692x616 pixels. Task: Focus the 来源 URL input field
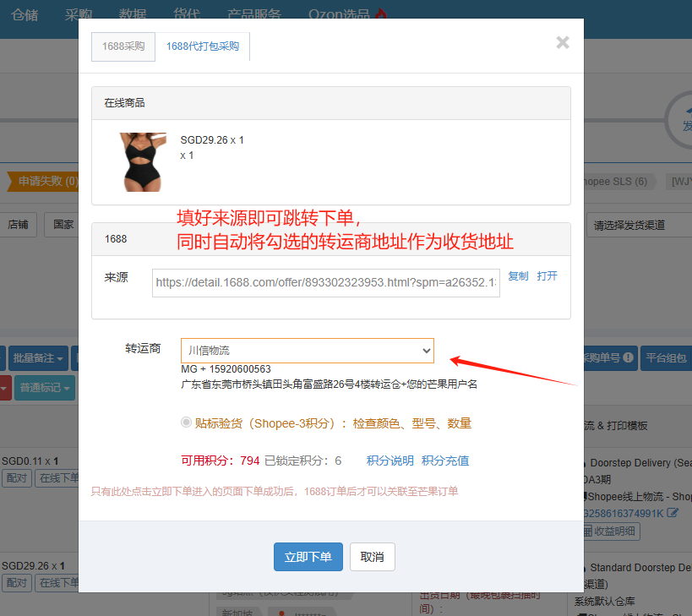click(x=325, y=283)
